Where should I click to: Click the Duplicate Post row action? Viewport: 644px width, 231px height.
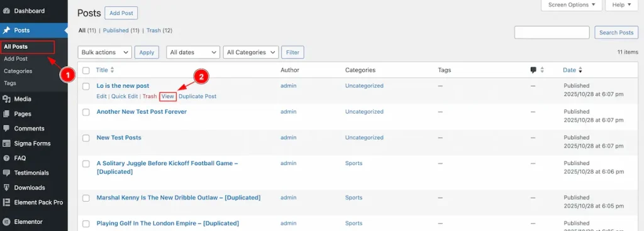coord(197,96)
